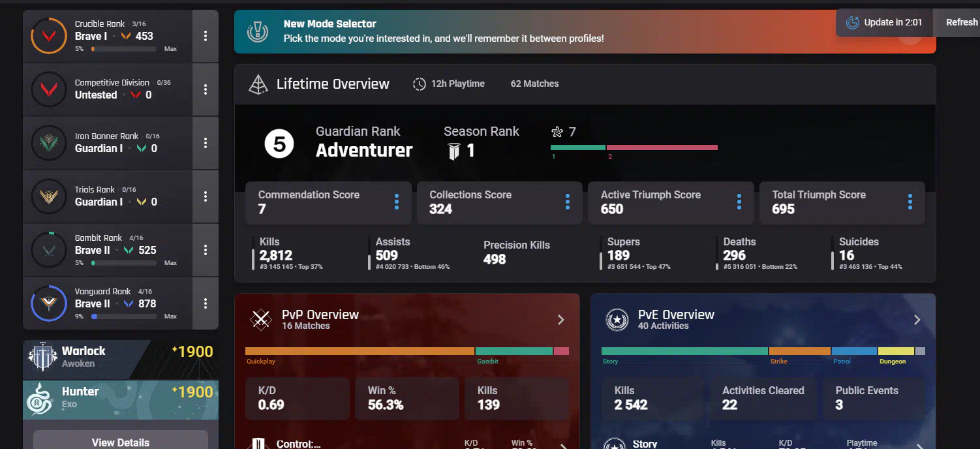980x449 pixels.
Task: Click the Warlock power level +1900
Action: tap(192, 352)
